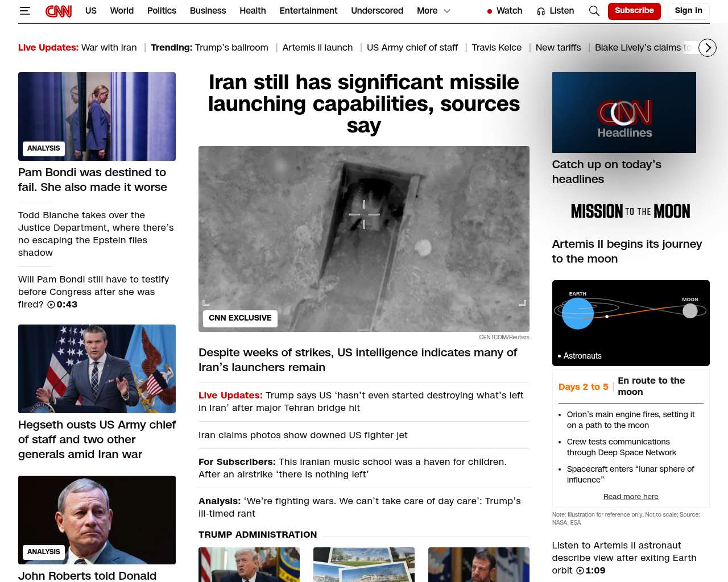Click the Earth-to-moon orbit illustration

pos(630,322)
